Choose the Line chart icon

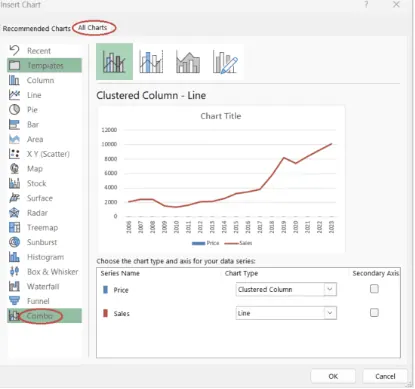[x=14, y=95]
